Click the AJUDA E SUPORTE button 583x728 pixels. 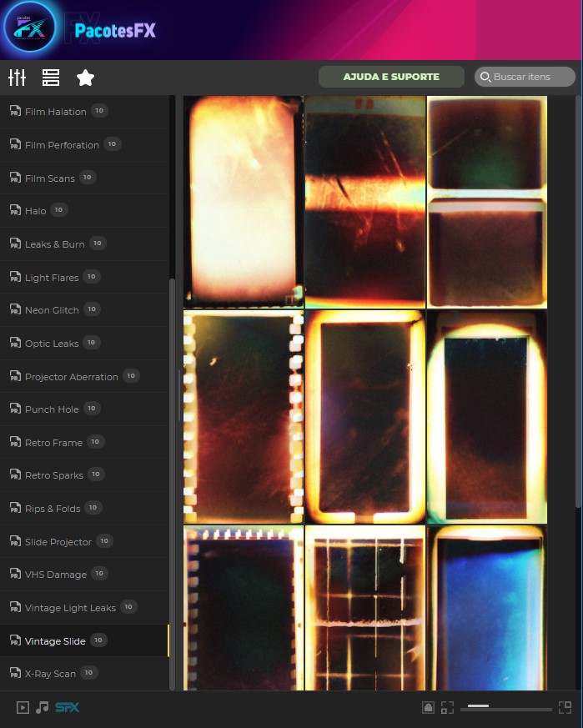[391, 77]
